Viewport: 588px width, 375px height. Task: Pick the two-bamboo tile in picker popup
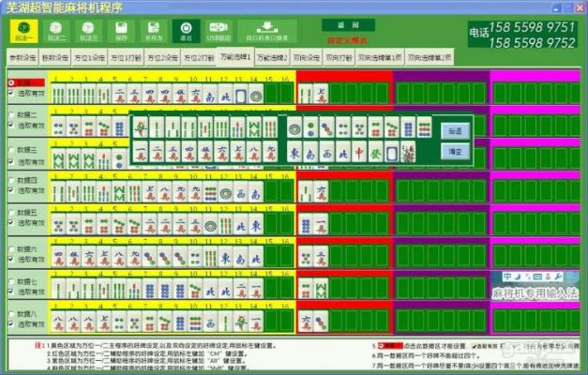click(x=158, y=127)
